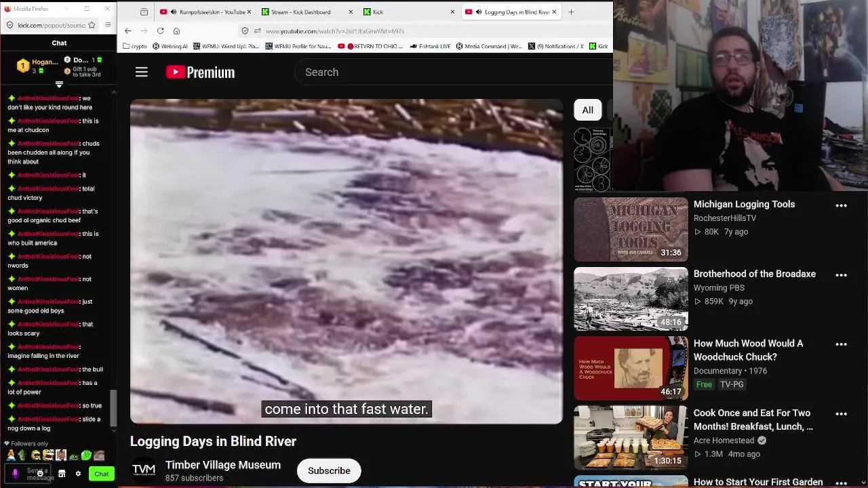Click the address bar shield icon
Image resolution: width=868 pixels, height=488 pixels.
click(x=245, y=30)
